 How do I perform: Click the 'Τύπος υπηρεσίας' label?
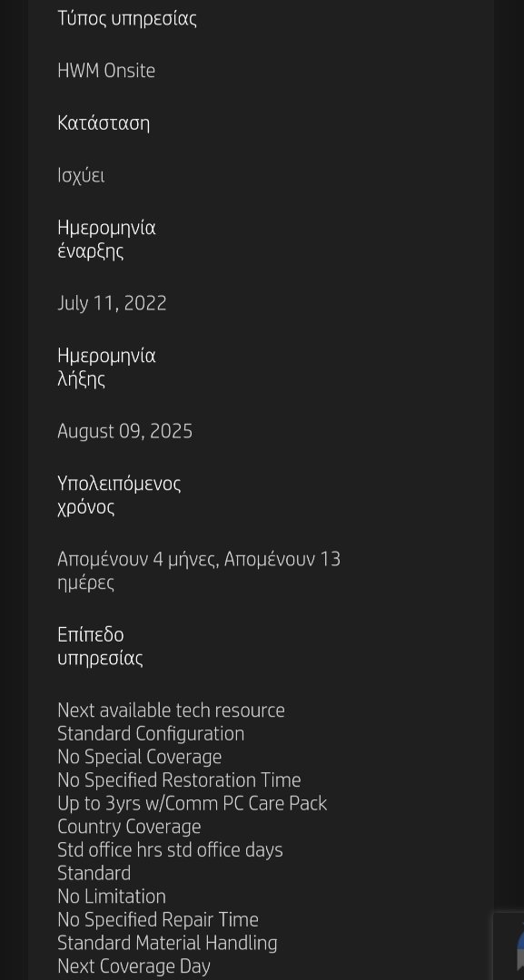[x=127, y=19]
